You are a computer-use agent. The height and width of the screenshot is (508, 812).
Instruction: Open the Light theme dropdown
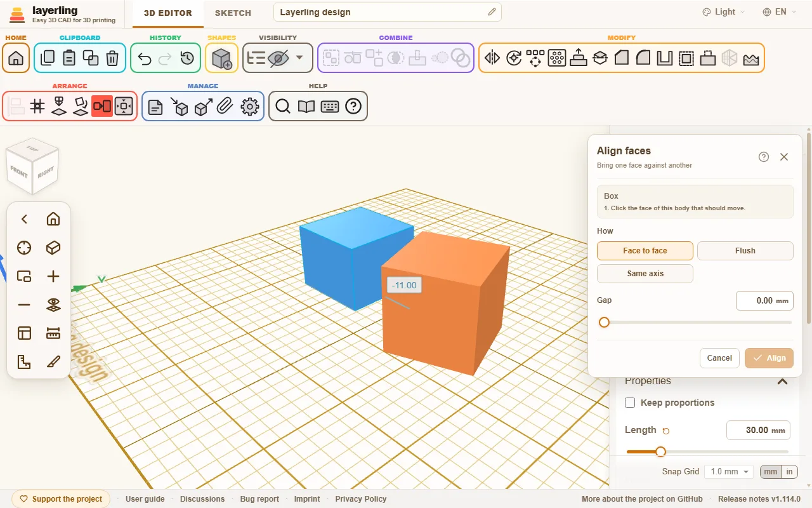coord(724,12)
